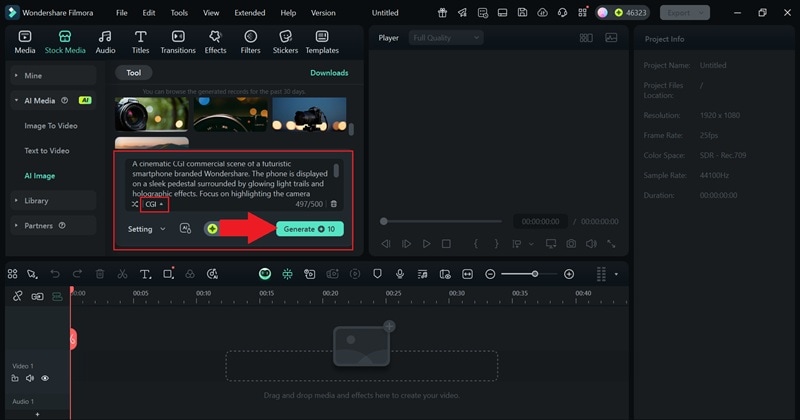Screen dimensions: 800x420
Task: Zoom in timeline with plus icon
Action: click(x=569, y=274)
